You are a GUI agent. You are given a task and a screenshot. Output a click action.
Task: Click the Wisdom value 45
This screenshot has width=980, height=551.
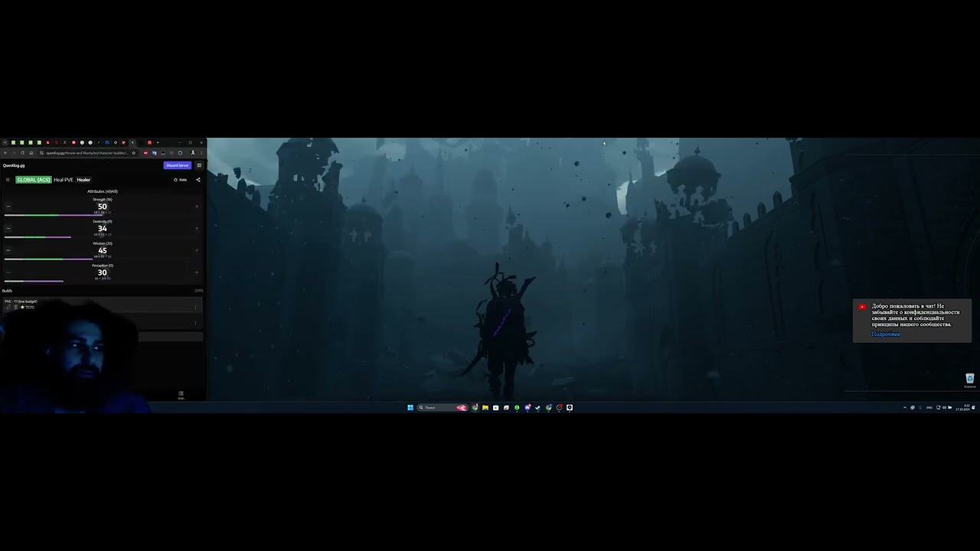click(102, 251)
